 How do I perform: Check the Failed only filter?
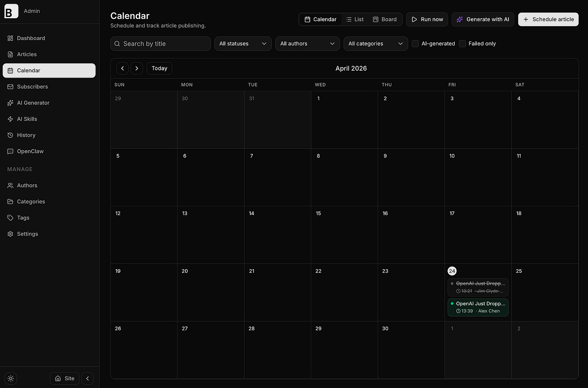[462, 43]
